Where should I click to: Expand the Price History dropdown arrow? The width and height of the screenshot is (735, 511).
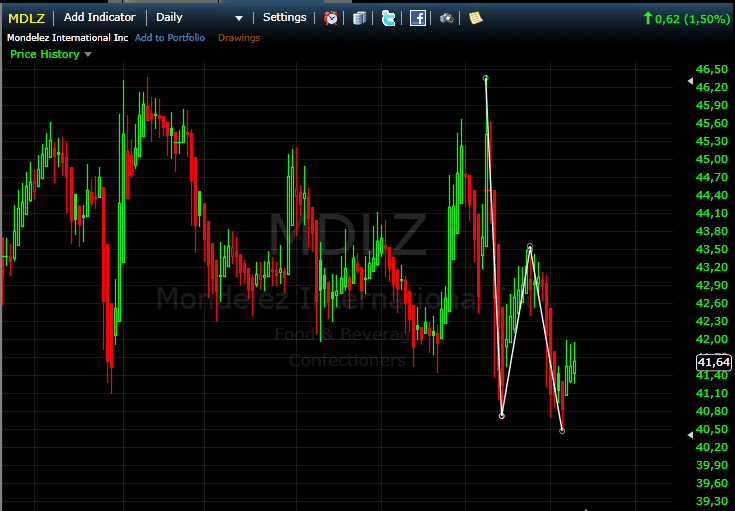[88, 54]
